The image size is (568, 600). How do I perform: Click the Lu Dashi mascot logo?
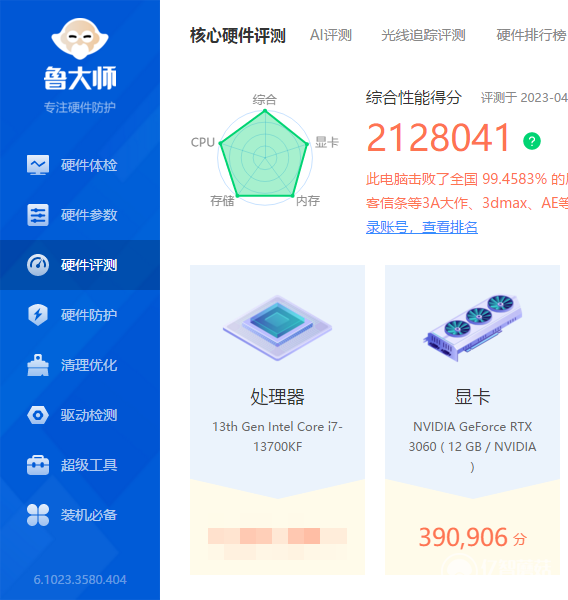point(80,38)
